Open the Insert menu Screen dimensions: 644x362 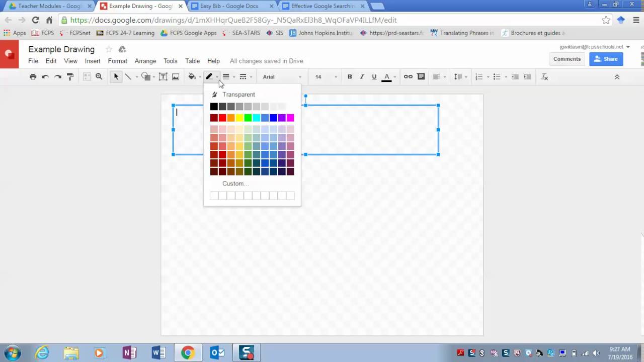click(93, 61)
